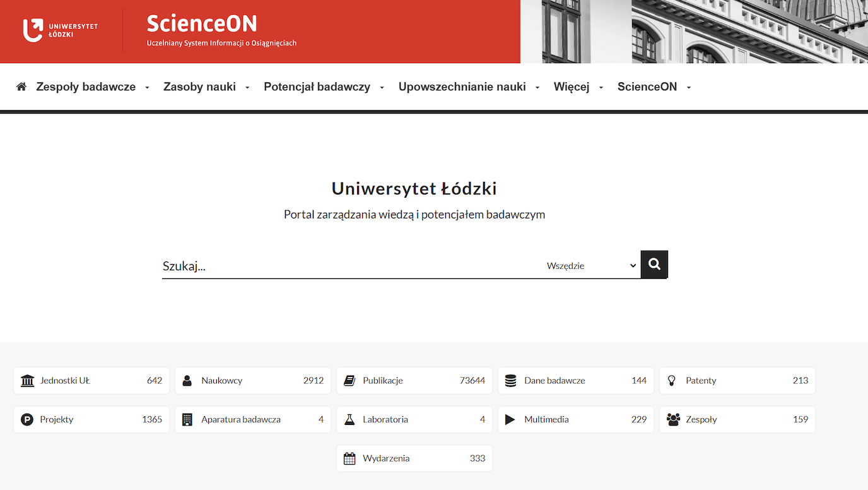Click the person icon for Naukowcy
Image resolution: width=868 pixels, height=490 pixels.
(187, 381)
